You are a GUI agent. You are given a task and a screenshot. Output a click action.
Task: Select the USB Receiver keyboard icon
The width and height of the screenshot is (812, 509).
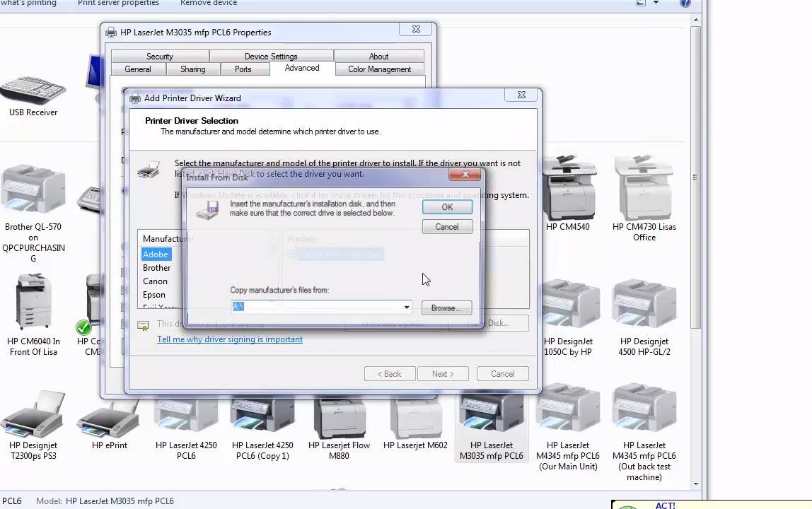(33, 90)
